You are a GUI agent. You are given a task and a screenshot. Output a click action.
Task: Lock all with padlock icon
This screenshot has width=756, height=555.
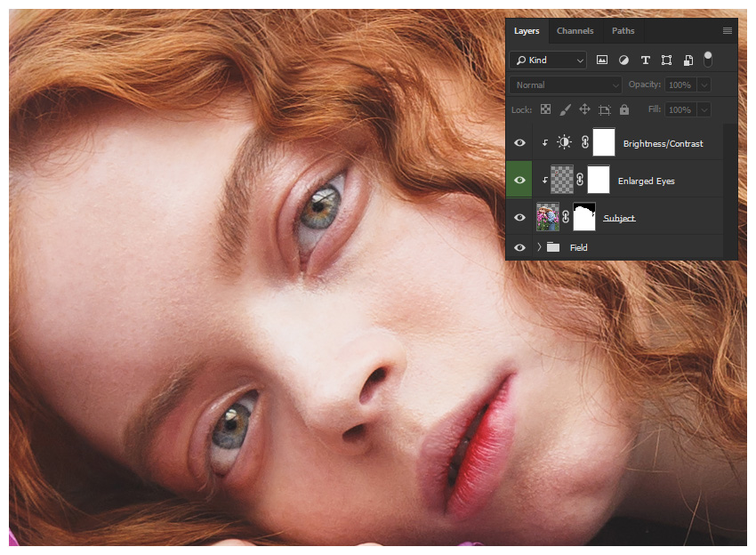tap(623, 109)
